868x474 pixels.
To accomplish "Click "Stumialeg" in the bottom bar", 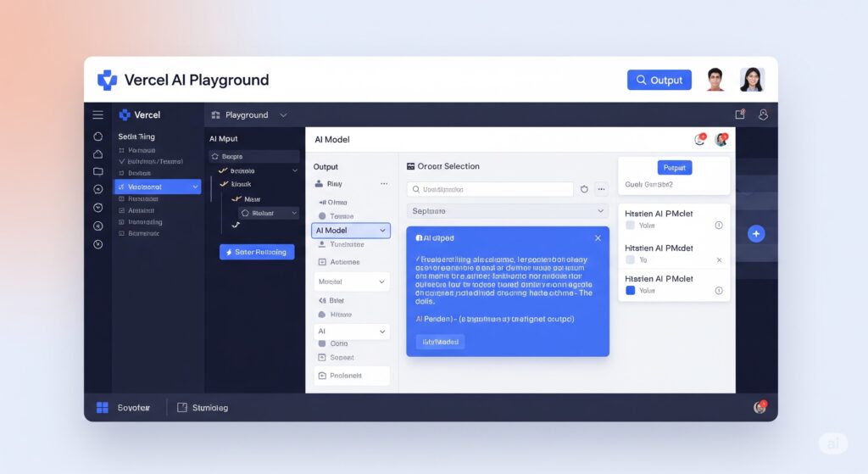I will (x=210, y=408).
